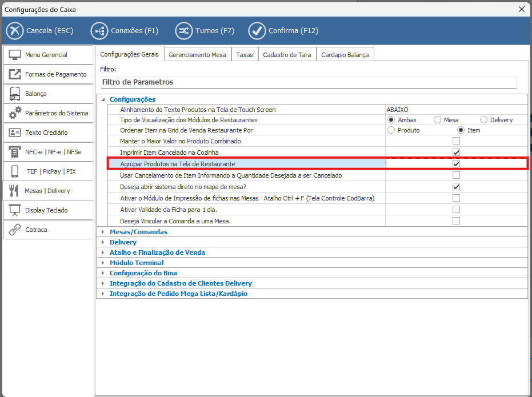Select the Mesa radio button
This screenshot has height=397, width=532.
click(438, 120)
